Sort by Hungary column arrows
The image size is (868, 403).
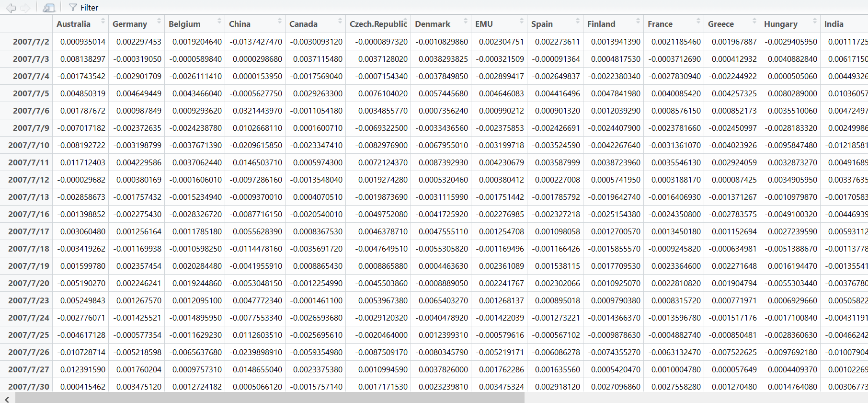(x=814, y=22)
